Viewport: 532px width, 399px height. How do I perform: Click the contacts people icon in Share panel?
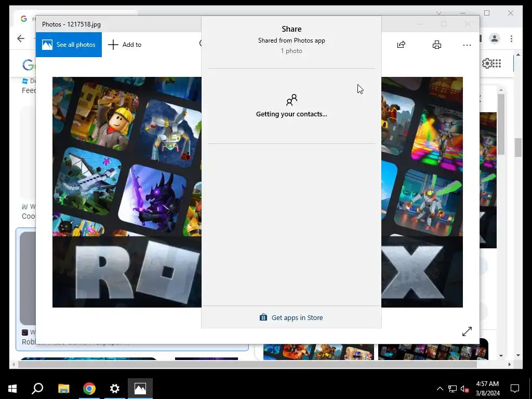(x=291, y=100)
